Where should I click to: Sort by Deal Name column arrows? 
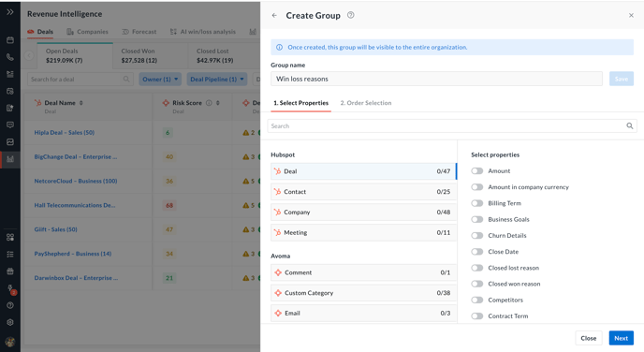(x=80, y=103)
